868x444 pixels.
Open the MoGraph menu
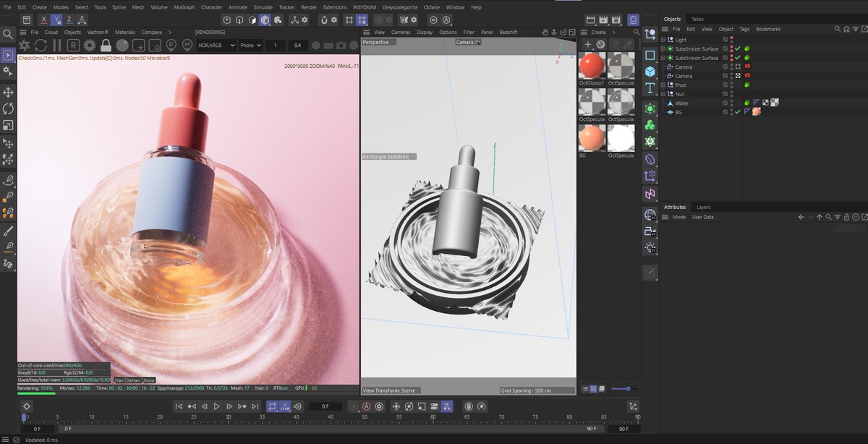tap(184, 7)
